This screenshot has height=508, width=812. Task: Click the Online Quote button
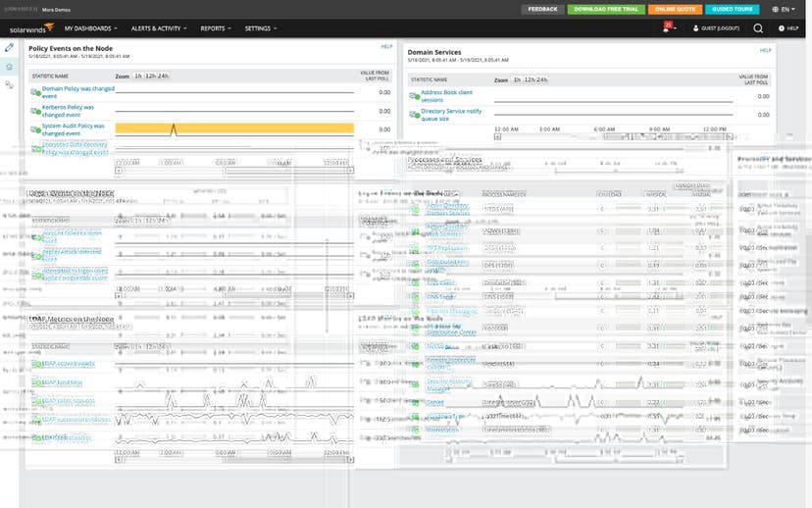tap(675, 10)
